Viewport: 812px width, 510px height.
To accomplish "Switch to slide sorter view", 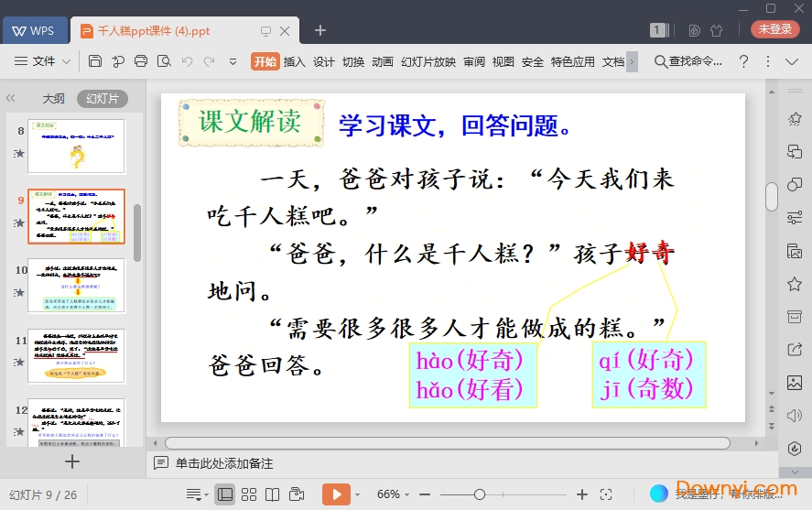I will click(249, 494).
